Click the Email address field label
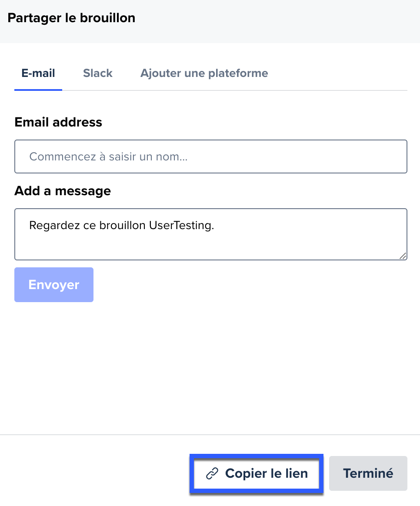 pos(58,122)
